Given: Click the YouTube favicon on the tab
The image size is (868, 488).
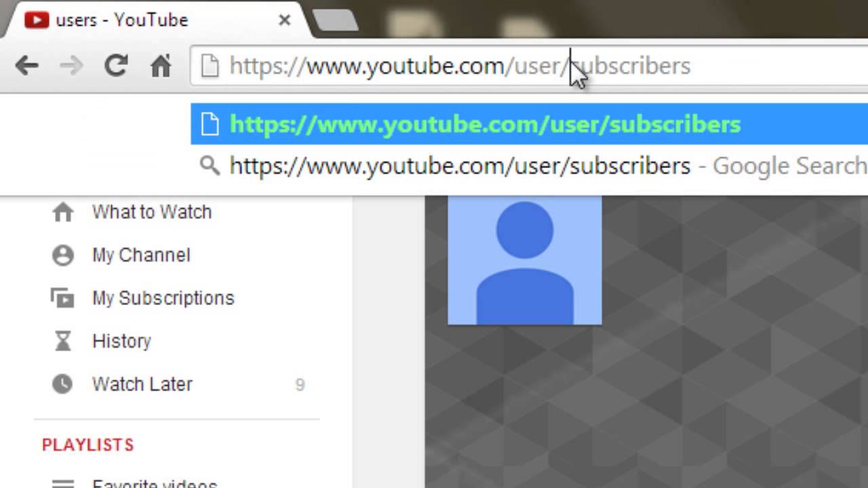Looking at the screenshot, I should click(37, 20).
